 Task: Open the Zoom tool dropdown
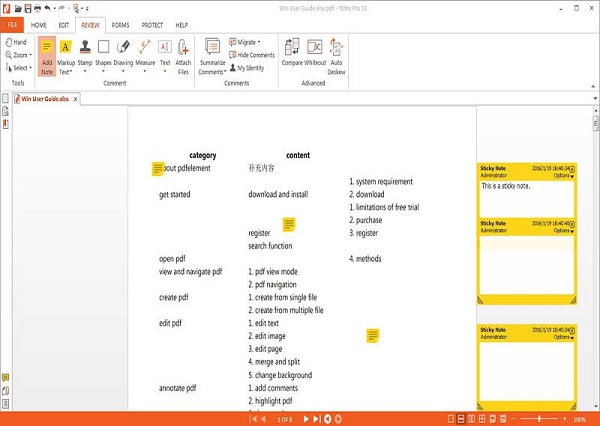click(x=31, y=55)
